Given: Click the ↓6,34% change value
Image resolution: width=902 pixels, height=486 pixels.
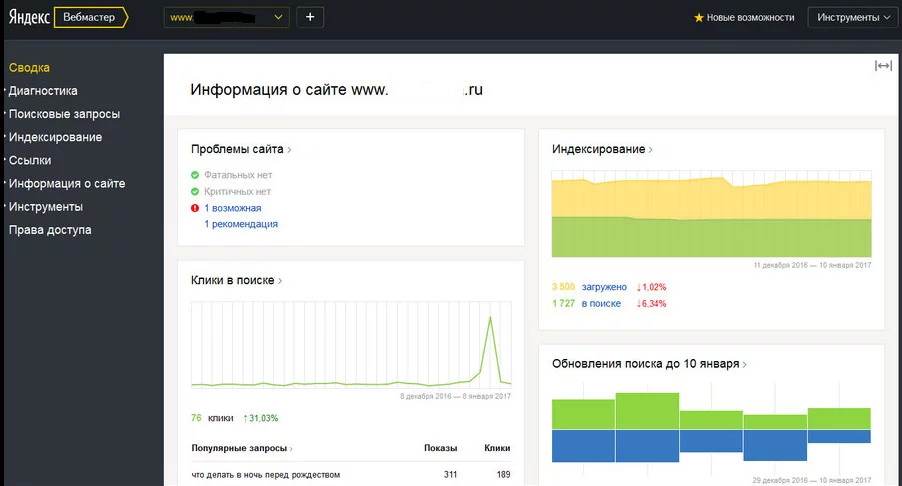Looking at the screenshot, I should (651, 304).
